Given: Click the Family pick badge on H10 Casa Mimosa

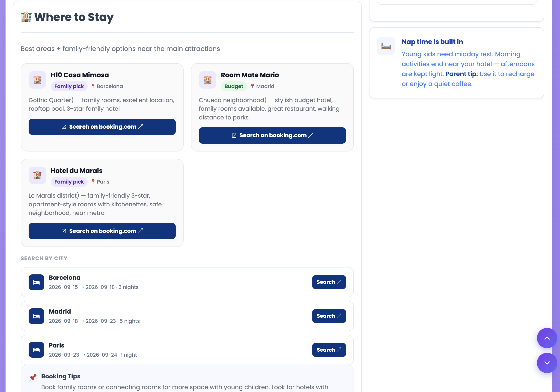Looking at the screenshot, I should point(69,86).
